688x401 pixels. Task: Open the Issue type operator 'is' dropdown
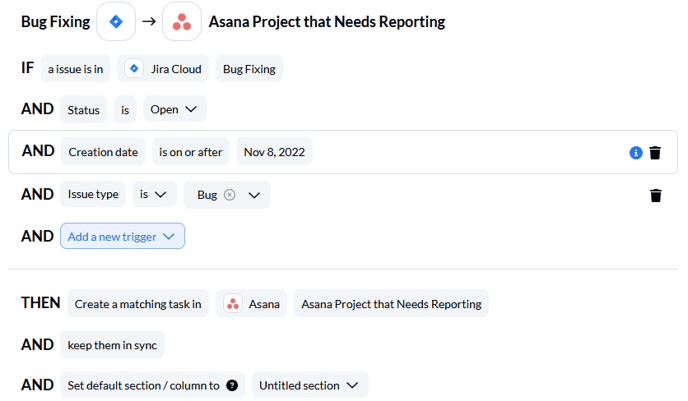154,194
